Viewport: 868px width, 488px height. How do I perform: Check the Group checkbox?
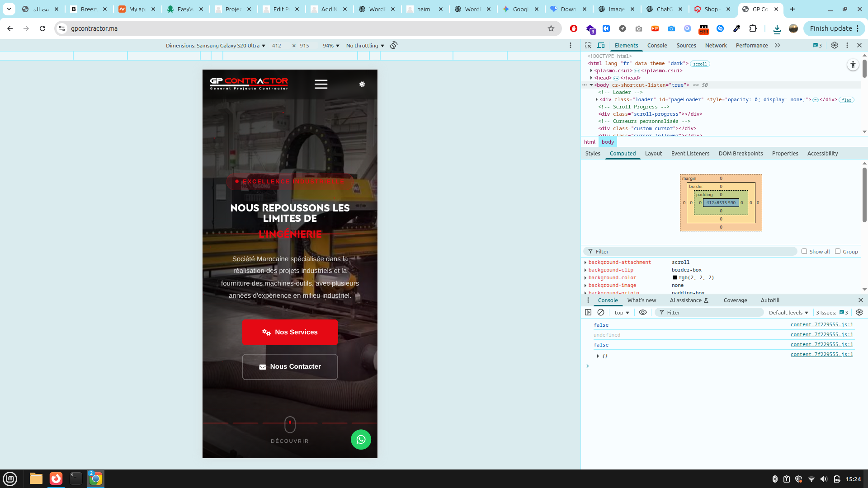[838, 251]
